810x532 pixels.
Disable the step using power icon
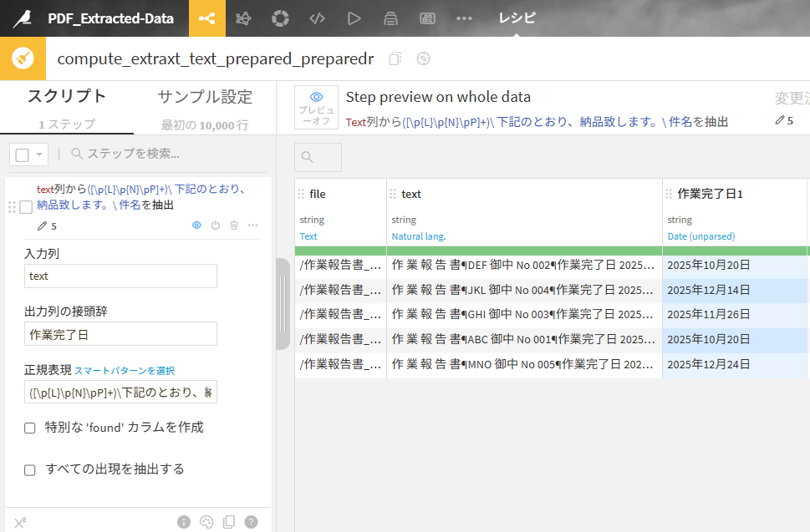pos(216,225)
